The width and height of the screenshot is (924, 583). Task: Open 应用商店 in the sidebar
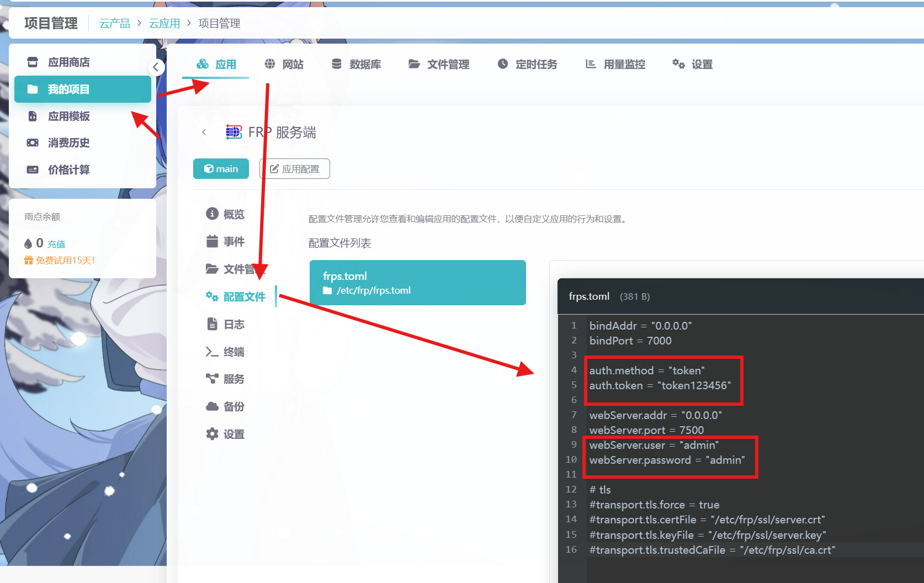point(68,62)
